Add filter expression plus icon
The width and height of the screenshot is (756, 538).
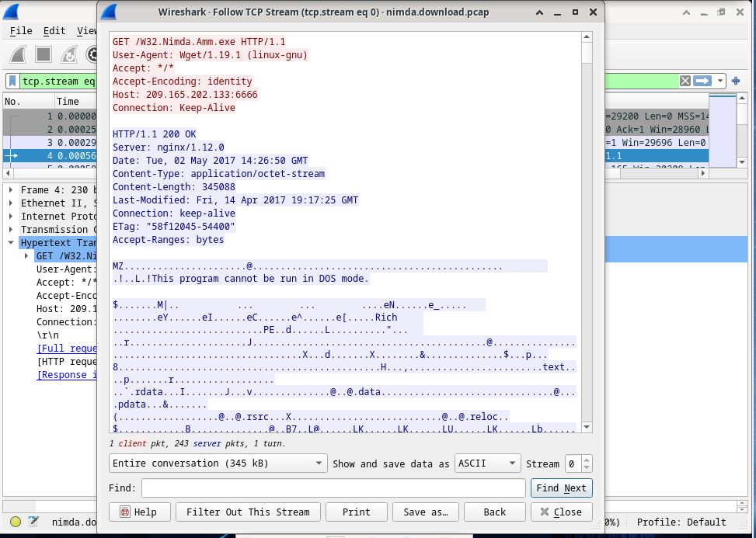(736, 81)
